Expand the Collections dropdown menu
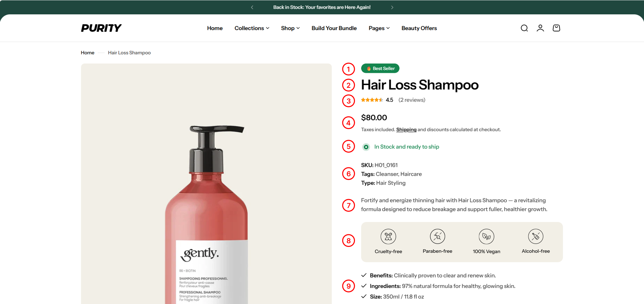 click(x=252, y=28)
